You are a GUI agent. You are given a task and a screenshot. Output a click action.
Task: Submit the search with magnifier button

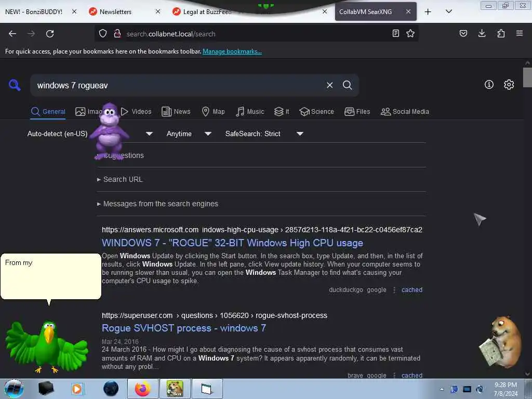[x=348, y=85]
